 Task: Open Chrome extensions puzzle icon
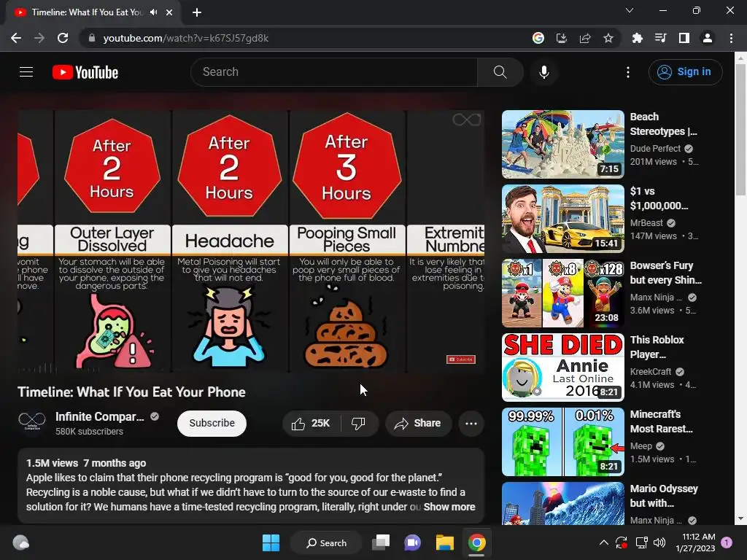tap(637, 38)
